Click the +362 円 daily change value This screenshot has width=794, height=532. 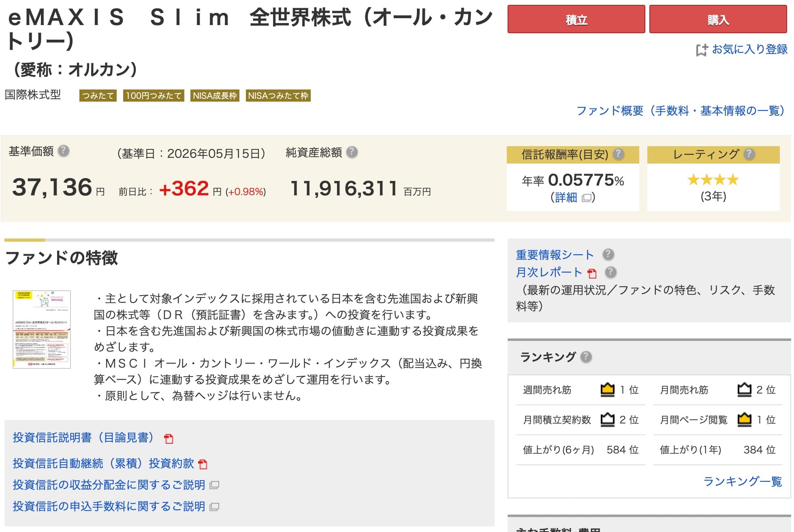tap(190, 189)
